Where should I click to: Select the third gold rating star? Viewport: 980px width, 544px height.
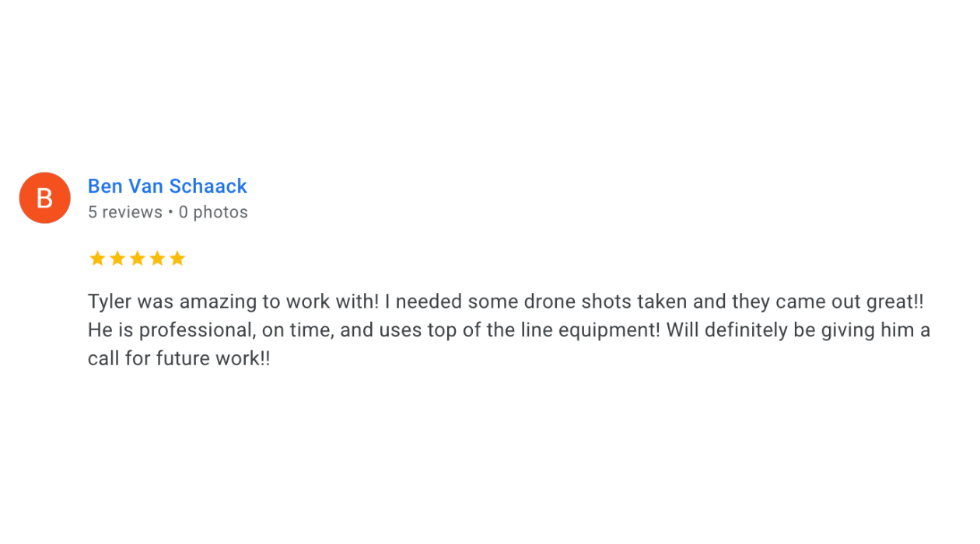[x=138, y=259]
